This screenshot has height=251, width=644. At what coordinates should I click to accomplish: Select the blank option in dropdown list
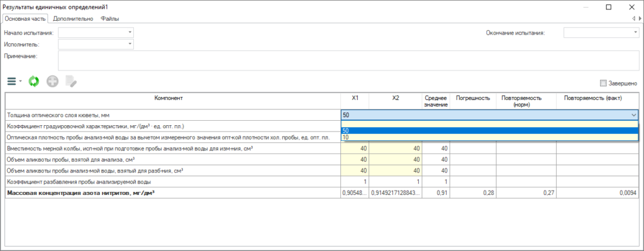489,125
